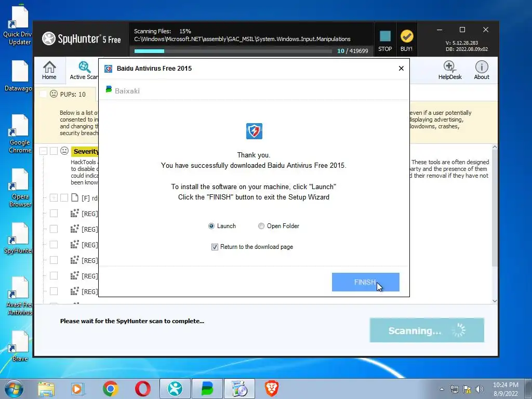Open File Explorer from the taskbar
The width and height of the screenshot is (532, 399).
coord(46,389)
